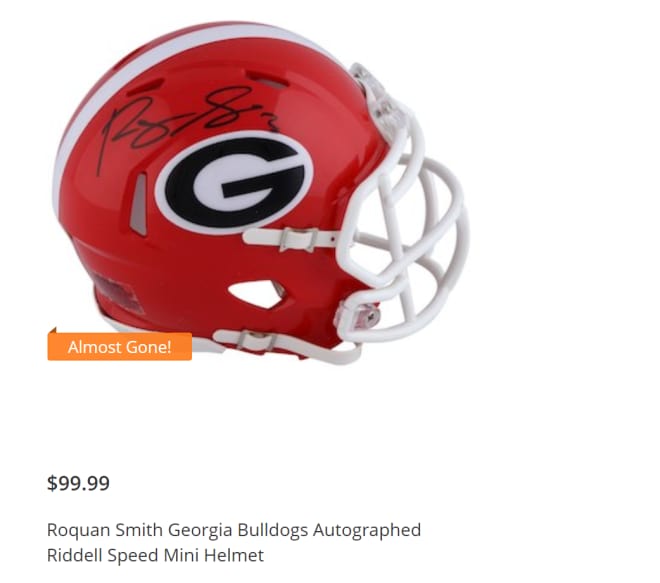This screenshot has height=583, width=660.
Task: Open the Roquan Smith Georgia Bulldogs Autographed link
Action: coord(234,530)
